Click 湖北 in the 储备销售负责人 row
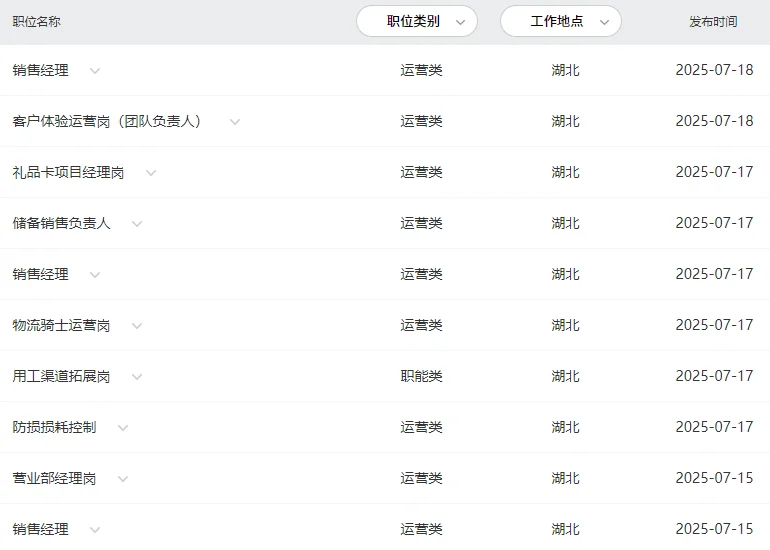Viewport: 770px width, 550px height. (x=565, y=223)
